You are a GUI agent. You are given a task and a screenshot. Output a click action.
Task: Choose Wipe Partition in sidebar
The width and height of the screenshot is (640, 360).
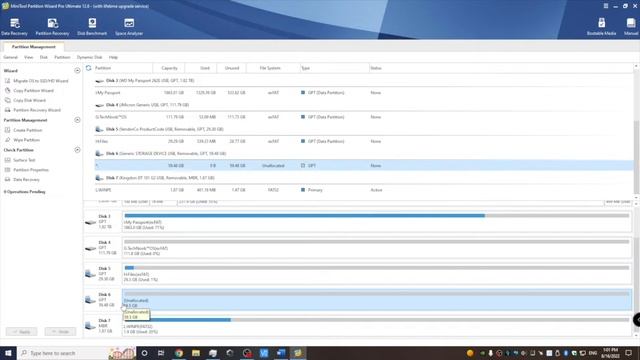pos(22,140)
